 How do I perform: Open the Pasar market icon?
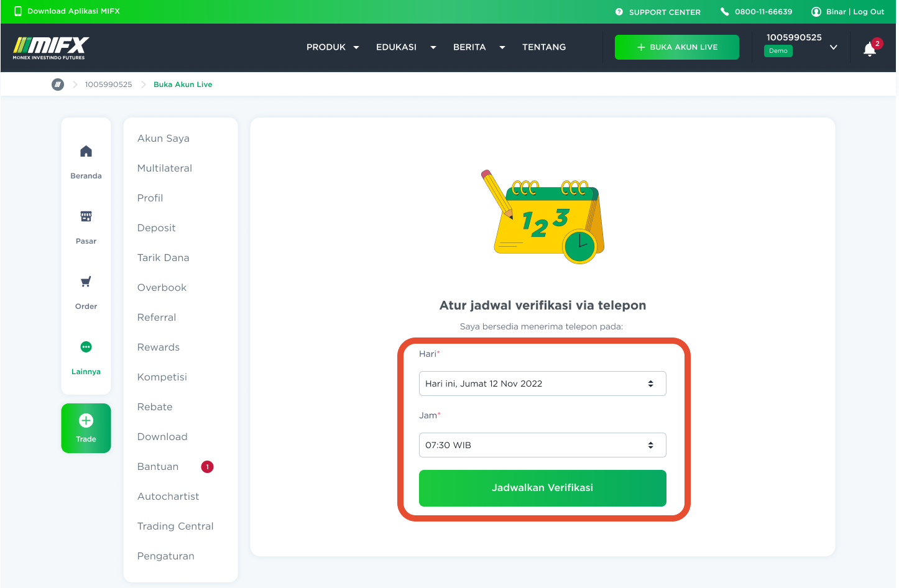[x=86, y=216]
